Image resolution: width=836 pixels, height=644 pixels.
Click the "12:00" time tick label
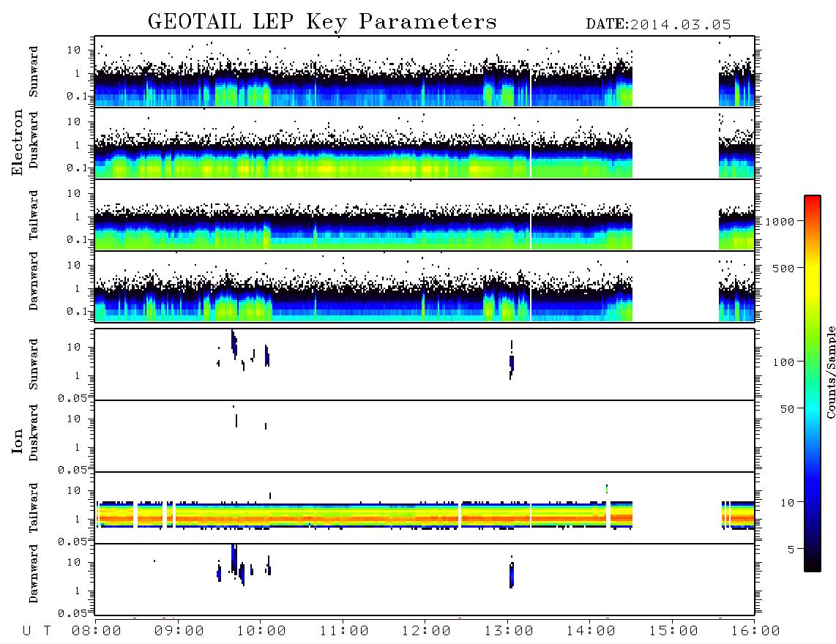[426, 632]
